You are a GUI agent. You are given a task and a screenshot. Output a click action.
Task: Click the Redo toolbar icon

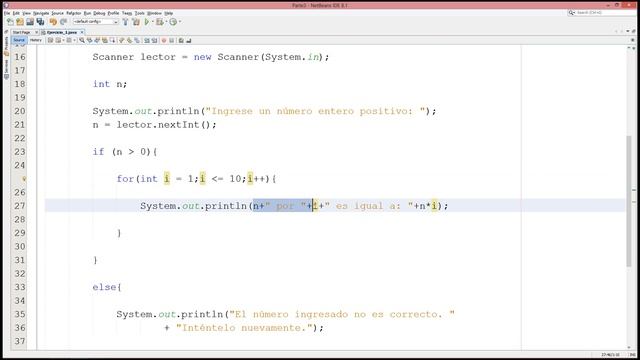tap(63, 22)
